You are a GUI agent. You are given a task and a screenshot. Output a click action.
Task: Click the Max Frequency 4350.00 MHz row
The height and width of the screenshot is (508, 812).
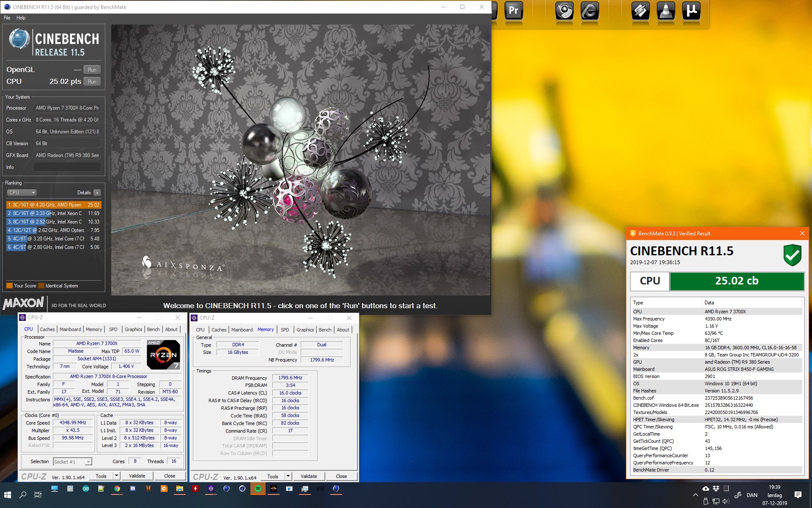[x=716, y=319]
